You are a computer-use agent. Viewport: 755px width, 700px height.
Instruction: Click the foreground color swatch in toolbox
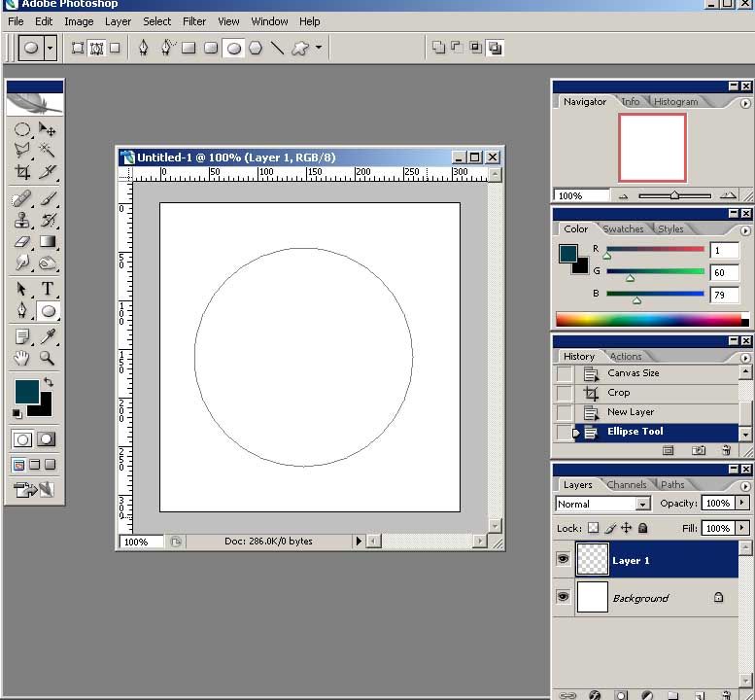click(x=26, y=390)
